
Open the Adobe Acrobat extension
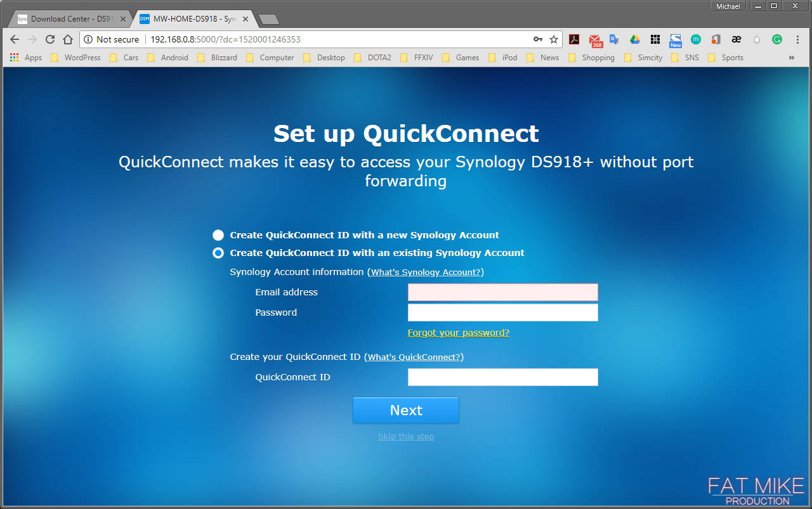(x=574, y=39)
